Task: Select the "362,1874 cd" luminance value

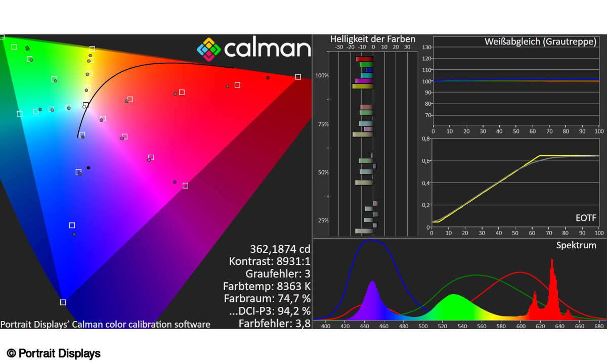Action: coord(280,249)
